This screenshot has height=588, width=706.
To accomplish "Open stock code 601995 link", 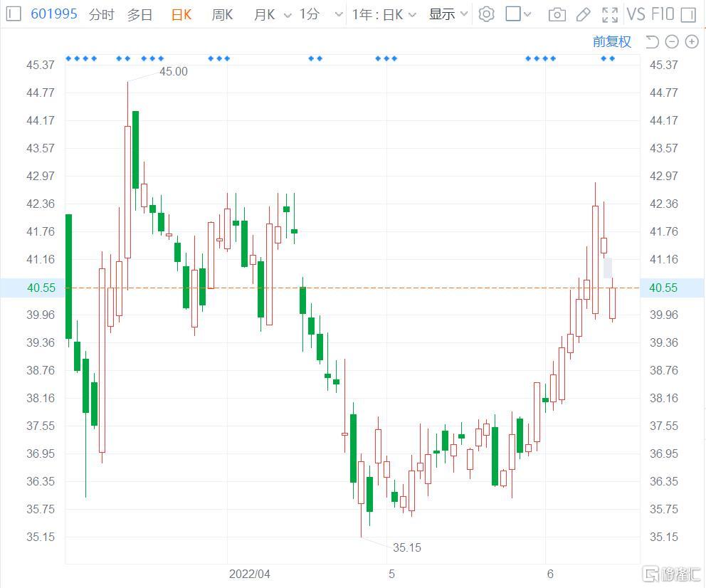I will point(53,14).
